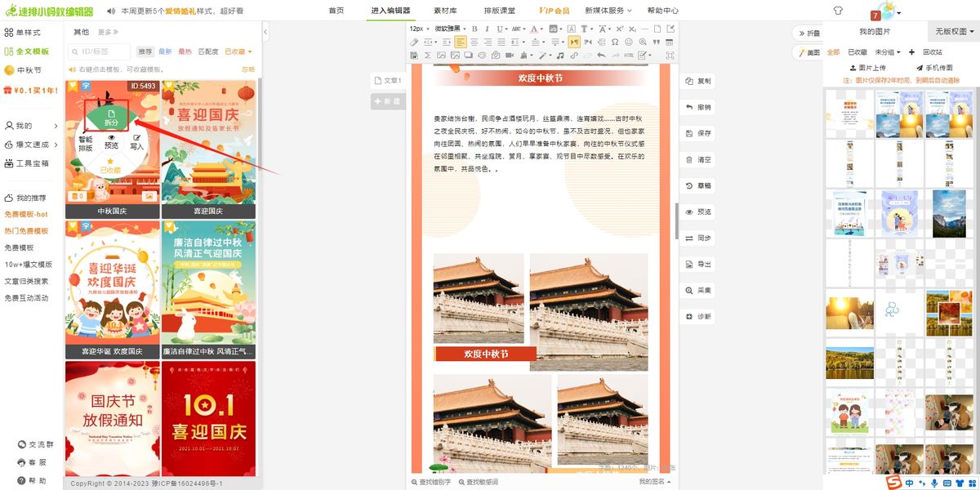
Task: Click the Undo arrow in the editor toolbar
Action: tap(602, 56)
